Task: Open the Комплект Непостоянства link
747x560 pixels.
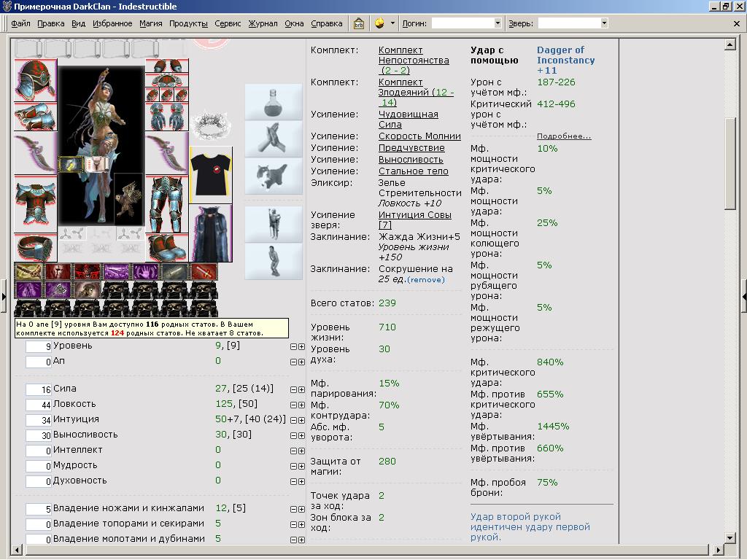Action: tap(414, 61)
